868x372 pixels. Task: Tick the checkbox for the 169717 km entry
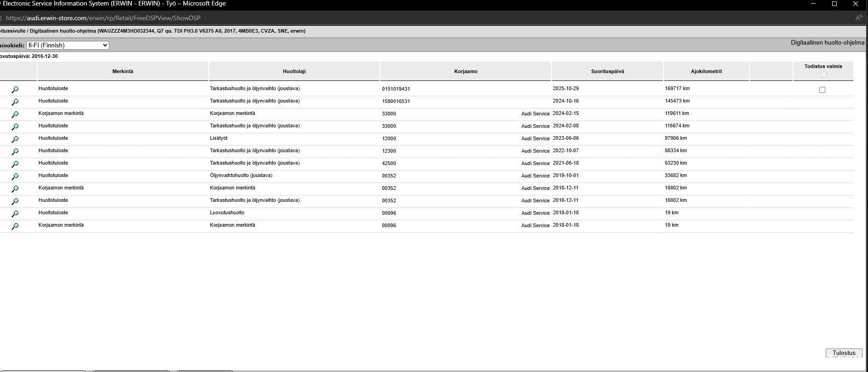click(x=822, y=90)
